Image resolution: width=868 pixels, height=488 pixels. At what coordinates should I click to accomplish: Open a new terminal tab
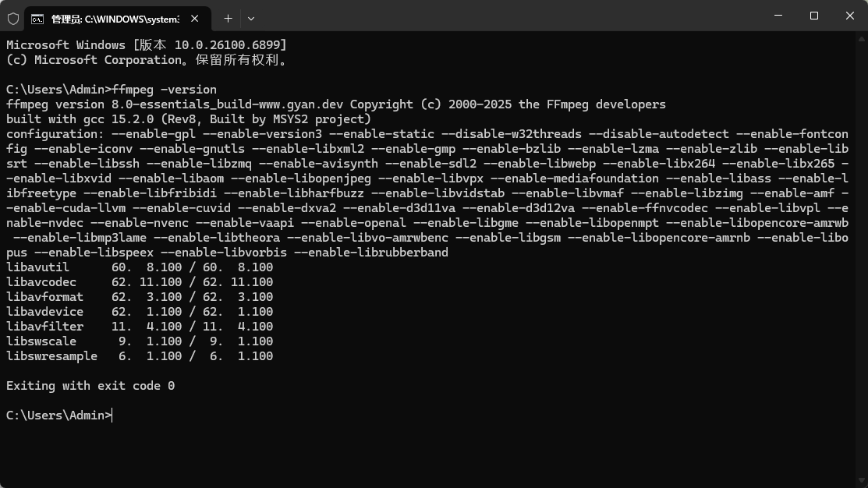[228, 18]
